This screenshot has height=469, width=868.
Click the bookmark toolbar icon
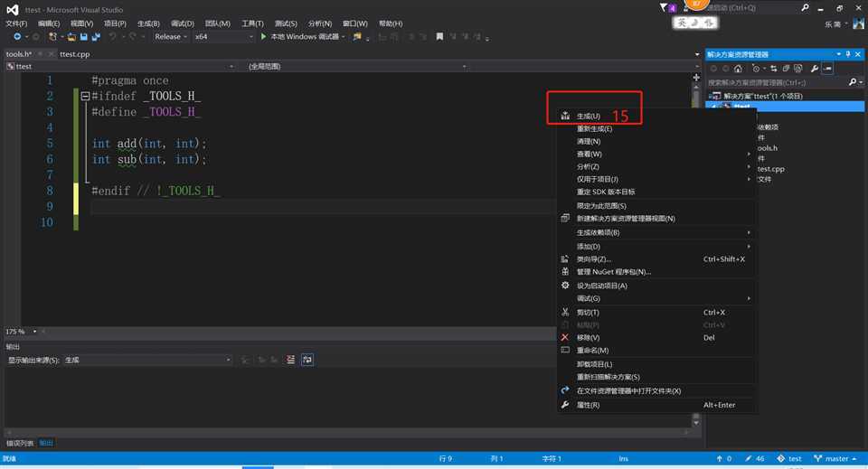(439, 36)
